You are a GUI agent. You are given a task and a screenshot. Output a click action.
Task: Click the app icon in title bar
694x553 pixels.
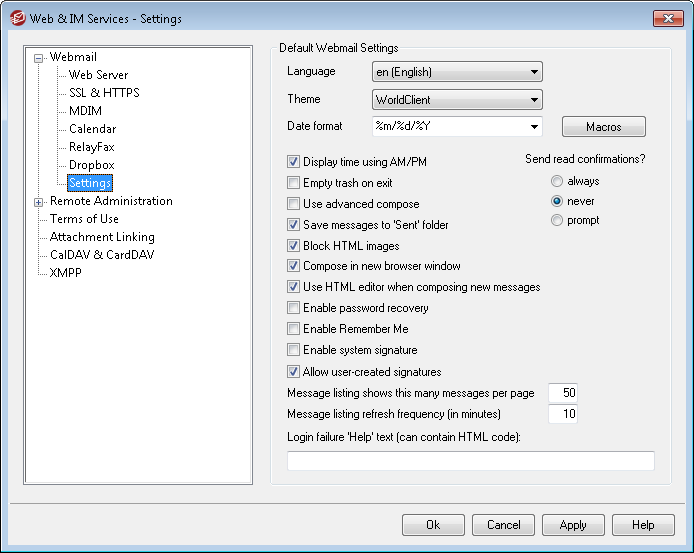click(15, 18)
